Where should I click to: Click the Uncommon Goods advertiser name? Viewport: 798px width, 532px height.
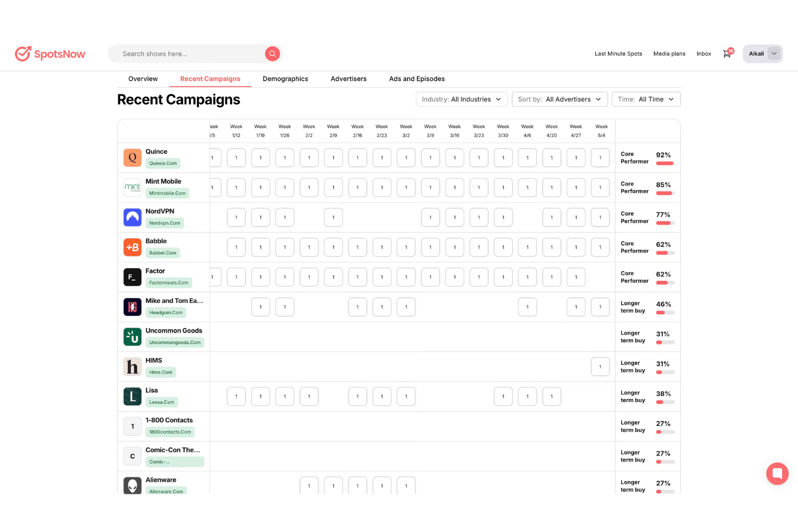(x=174, y=331)
